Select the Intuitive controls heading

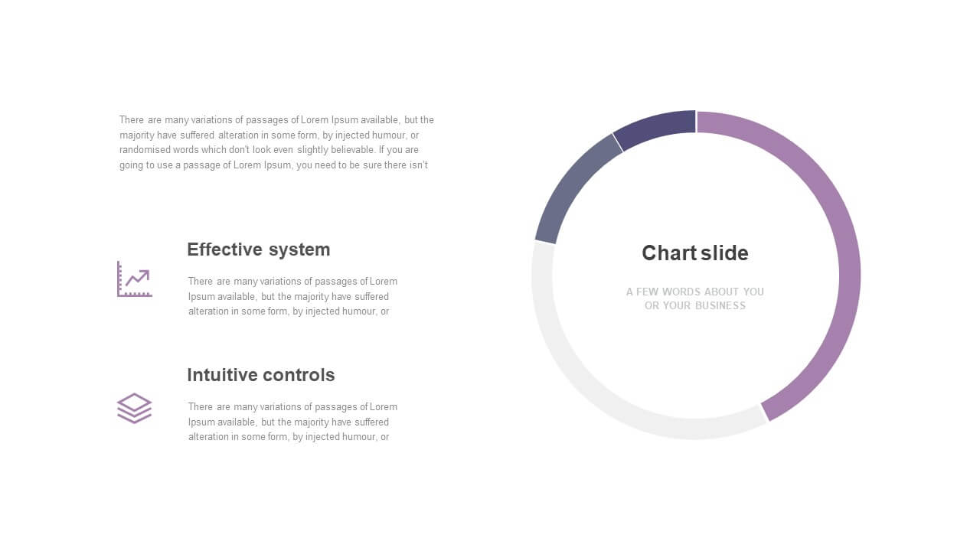click(261, 375)
